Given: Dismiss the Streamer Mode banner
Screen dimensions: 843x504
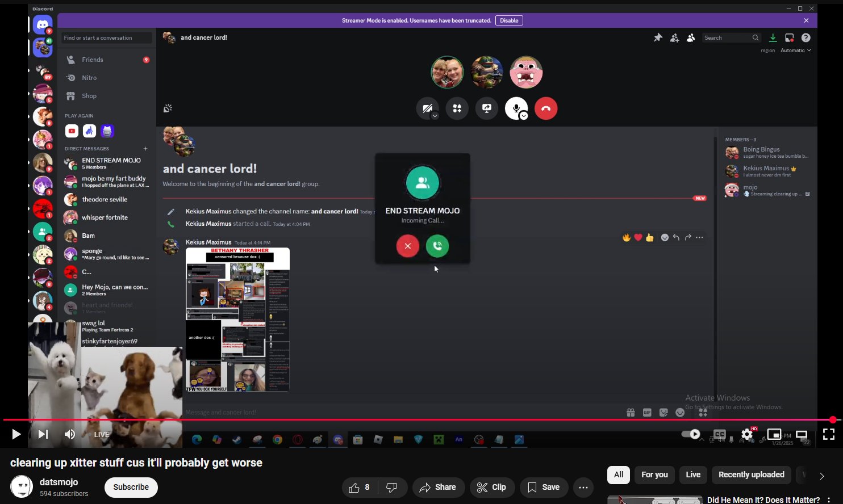Looking at the screenshot, I should click(x=806, y=20).
